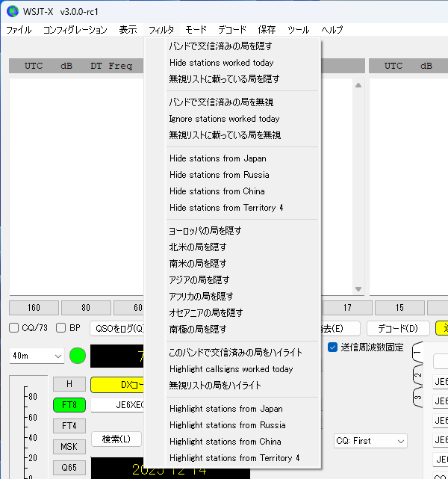Viewport: 448px width, 479px height.
Task: Click the JE6XEC callsign input field
Action: pyautogui.click(x=117, y=405)
